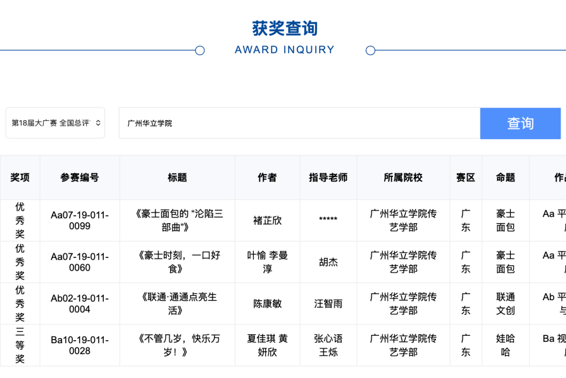The width and height of the screenshot is (566, 378).
Task: Click instructor cell 张心语 王烁
Action: [x=328, y=345]
